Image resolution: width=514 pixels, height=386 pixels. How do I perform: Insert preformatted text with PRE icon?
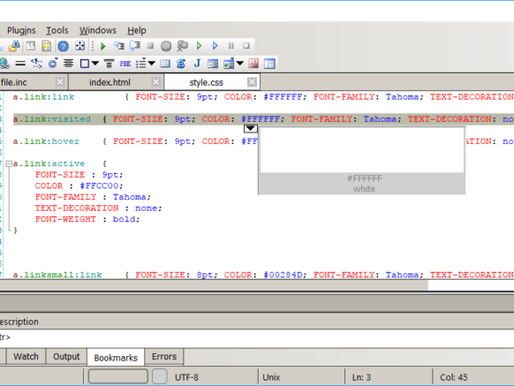coord(125,63)
